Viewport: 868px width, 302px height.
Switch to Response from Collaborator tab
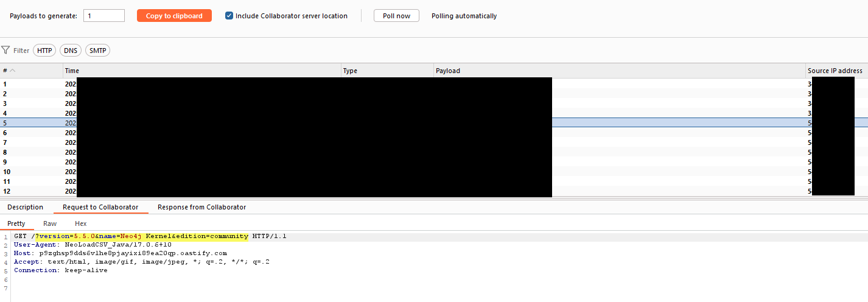201,207
